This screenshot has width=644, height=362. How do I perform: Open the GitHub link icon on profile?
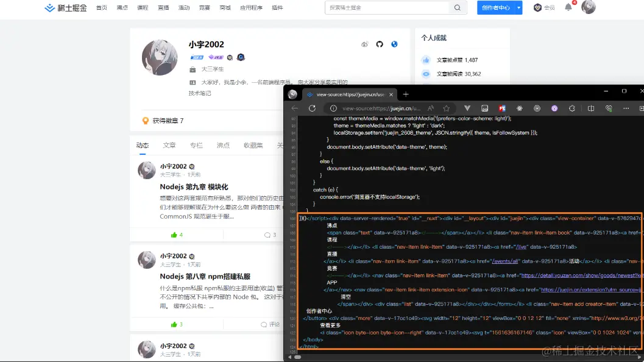pos(380,44)
